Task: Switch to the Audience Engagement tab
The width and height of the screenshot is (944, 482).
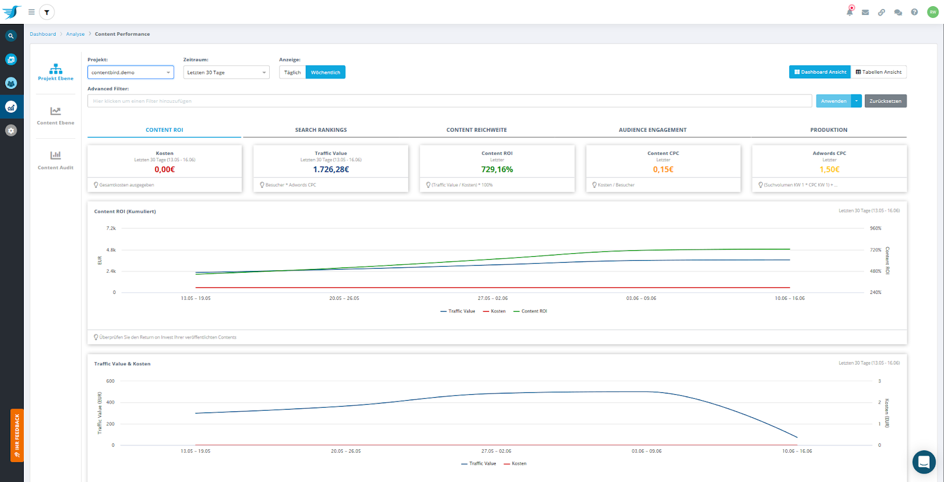Action: tap(653, 130)
